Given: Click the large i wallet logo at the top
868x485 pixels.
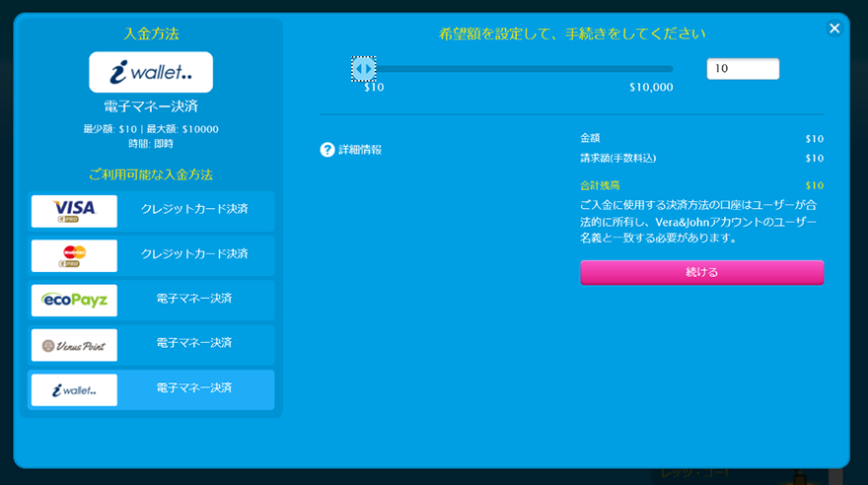Looking at the screenshot, I should pos(151,72).
